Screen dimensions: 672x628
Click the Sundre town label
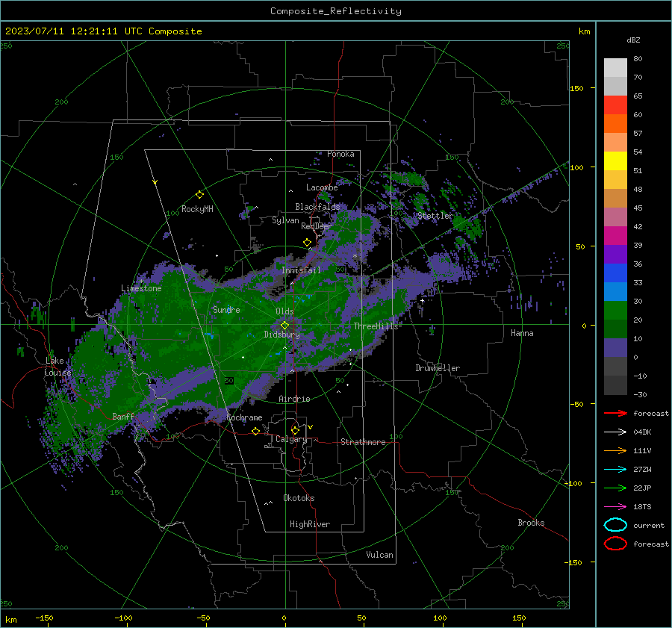click(x=226, y=309)
